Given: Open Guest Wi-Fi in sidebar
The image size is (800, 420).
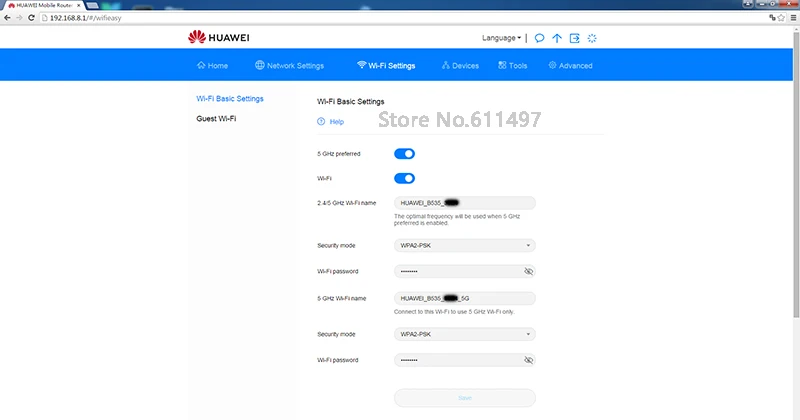Looking at the screenshot, I should (x=216, y=118).
